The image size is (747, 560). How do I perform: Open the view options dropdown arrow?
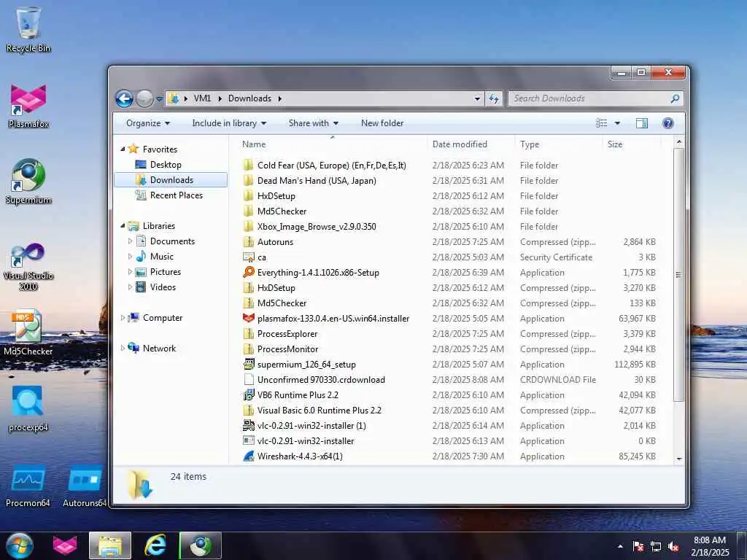coord(617,123)
